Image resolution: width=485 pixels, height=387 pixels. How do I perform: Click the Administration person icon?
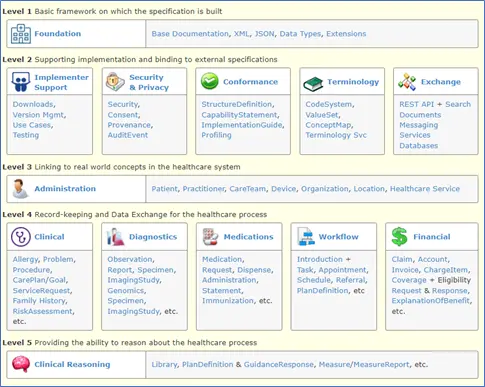coord(20,189)
